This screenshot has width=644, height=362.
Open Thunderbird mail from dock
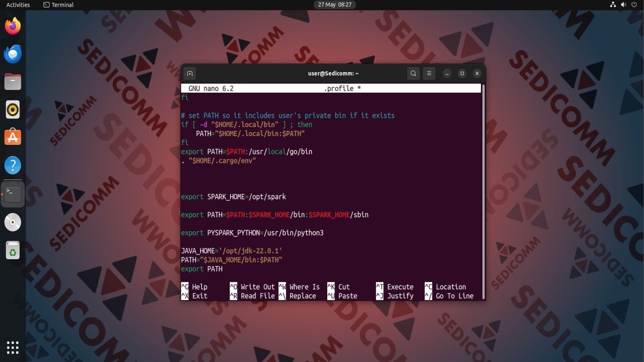(13, 54)
